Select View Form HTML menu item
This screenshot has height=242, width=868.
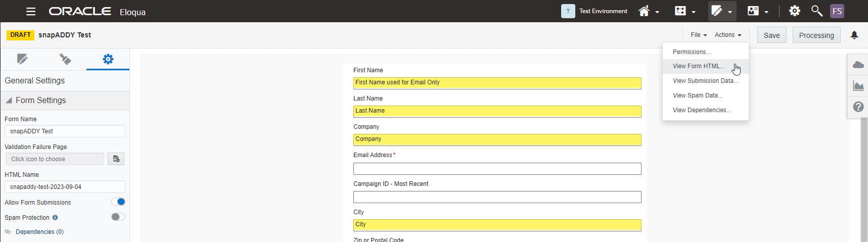point(699,66)
